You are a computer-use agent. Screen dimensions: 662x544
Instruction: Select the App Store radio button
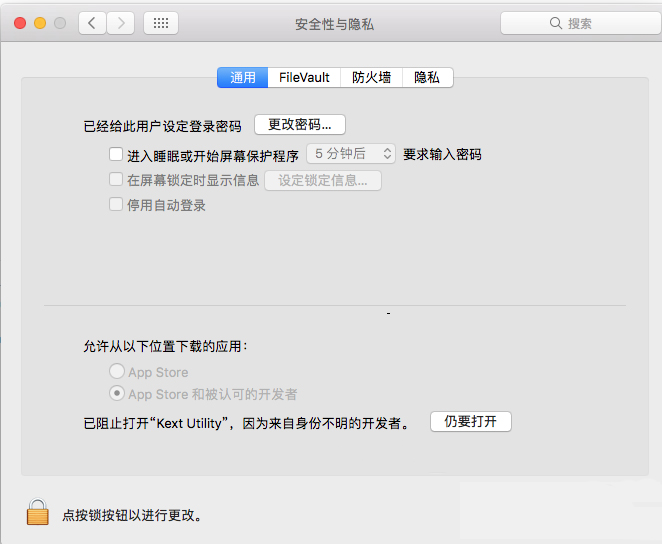[117, 371]
